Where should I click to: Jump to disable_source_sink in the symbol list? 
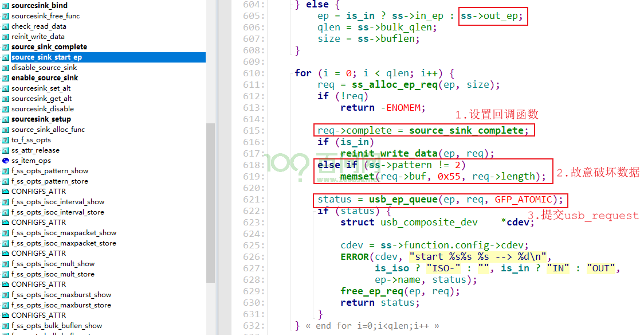click(44, 68)
